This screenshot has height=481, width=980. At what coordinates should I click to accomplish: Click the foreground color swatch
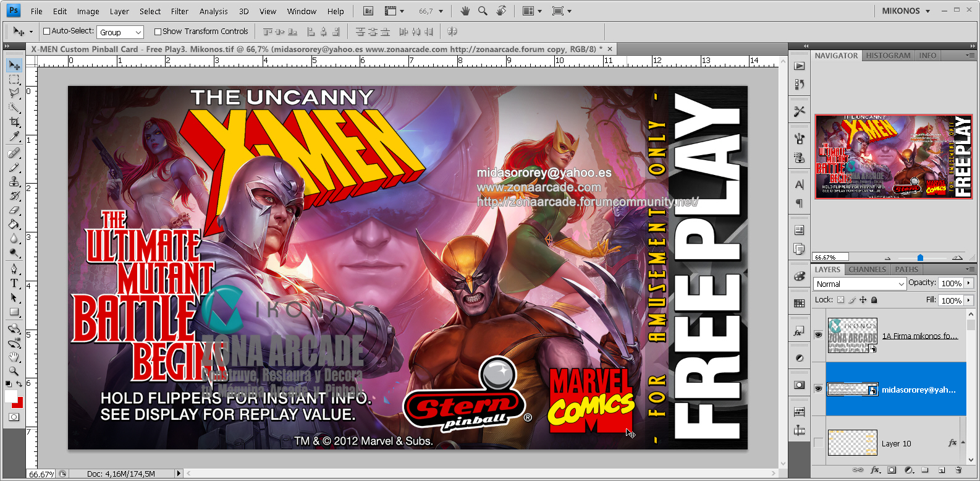pyautogui.click(x=11, y=396)
